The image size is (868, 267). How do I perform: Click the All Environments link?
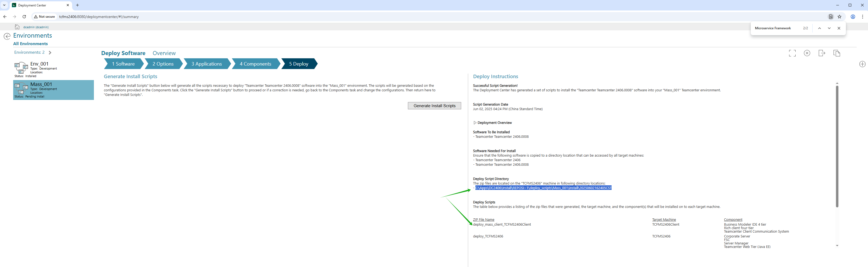click(x=30, y=44)
